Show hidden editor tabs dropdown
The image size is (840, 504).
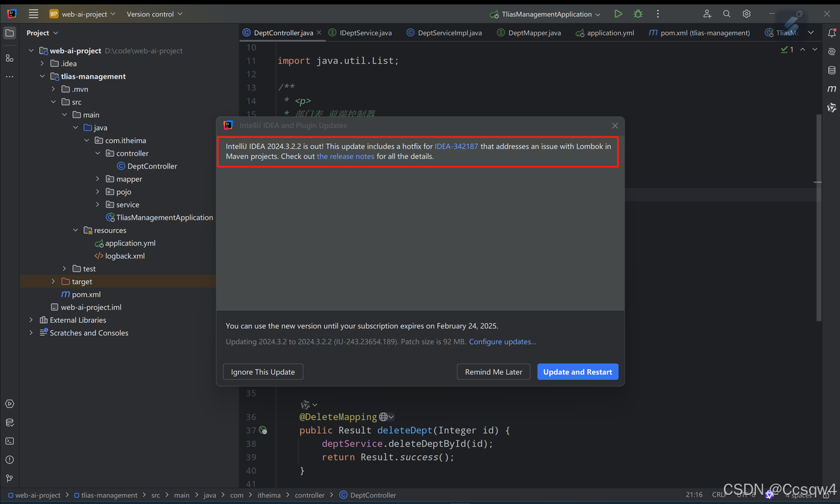(811, 33)
